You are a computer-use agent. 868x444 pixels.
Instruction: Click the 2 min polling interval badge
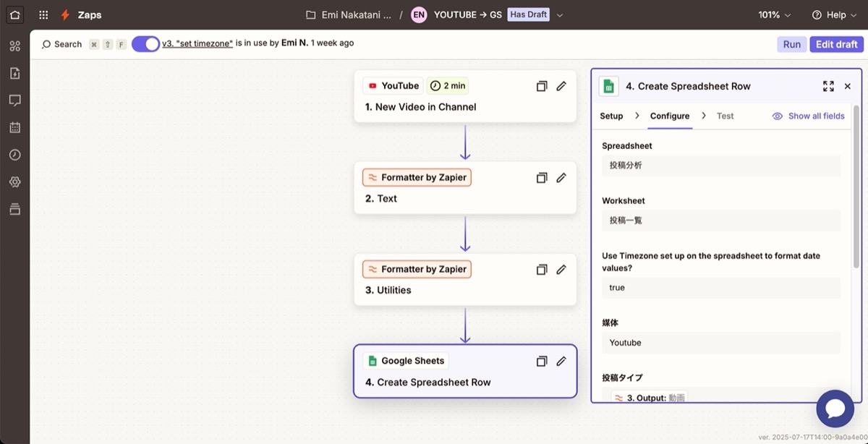pos(448,86)
